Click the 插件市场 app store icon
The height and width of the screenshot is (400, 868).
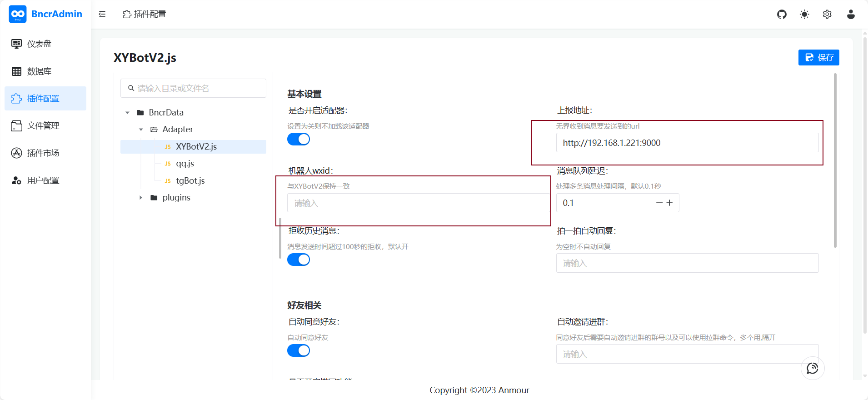(16, 153)
